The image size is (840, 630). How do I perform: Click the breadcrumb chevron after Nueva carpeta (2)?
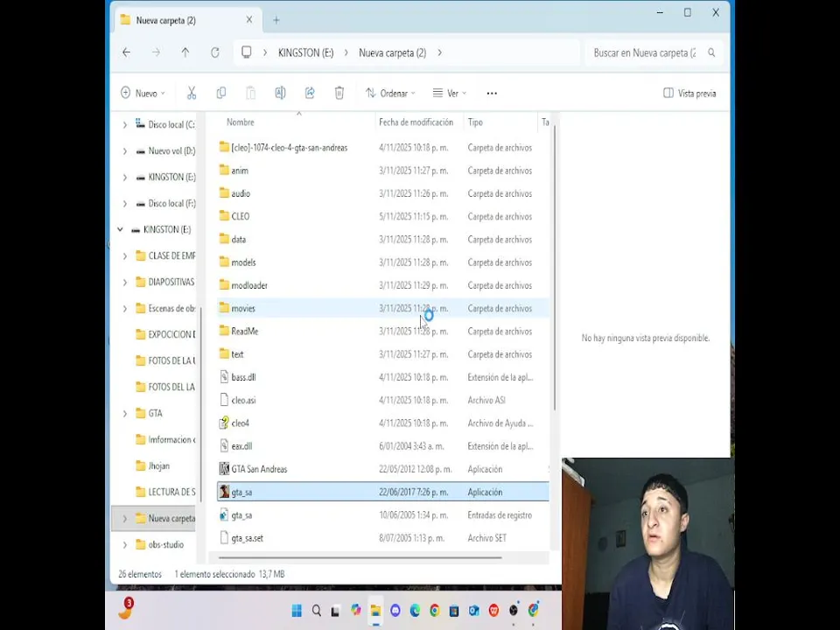pyautogui.click(x=440, y=52)
